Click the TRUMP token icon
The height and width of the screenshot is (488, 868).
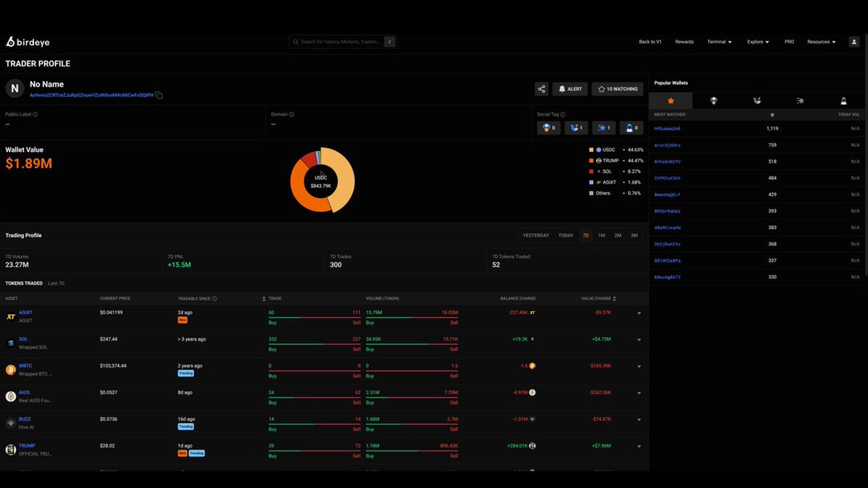[x=11, y=450]
